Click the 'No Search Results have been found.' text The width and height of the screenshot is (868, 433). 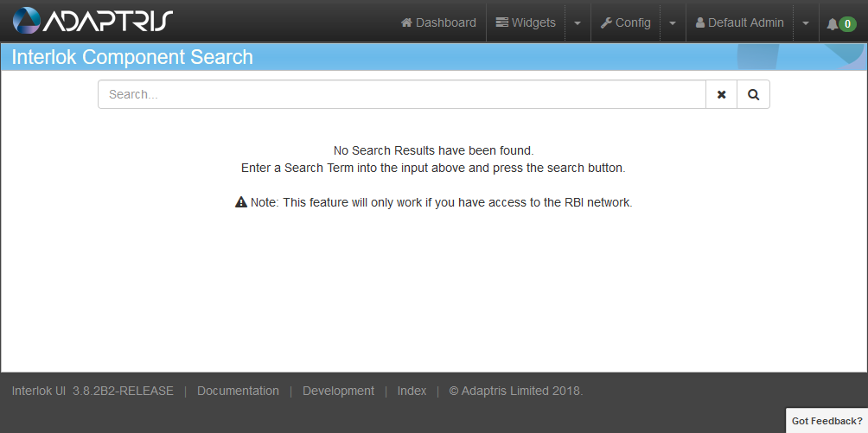pyautogui.click(x=433, y=150)
